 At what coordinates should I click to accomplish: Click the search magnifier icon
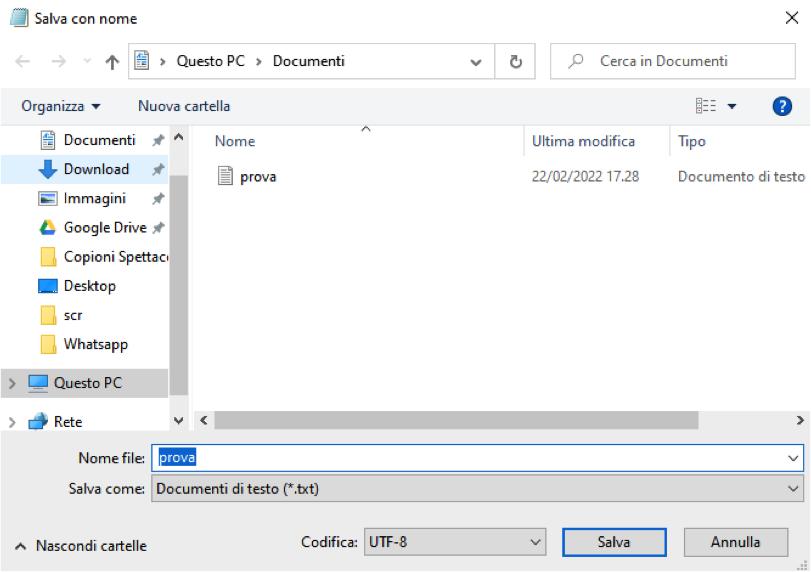575,61
